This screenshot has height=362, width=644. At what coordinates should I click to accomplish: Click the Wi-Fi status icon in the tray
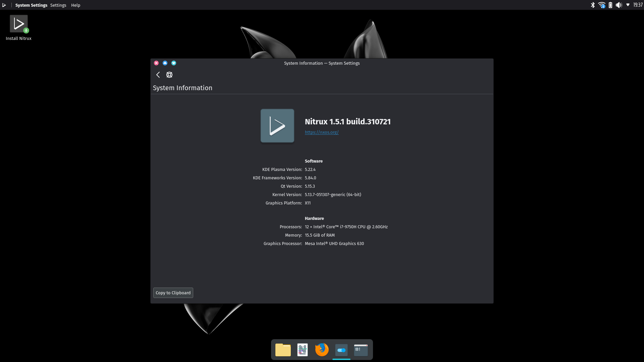602,5
